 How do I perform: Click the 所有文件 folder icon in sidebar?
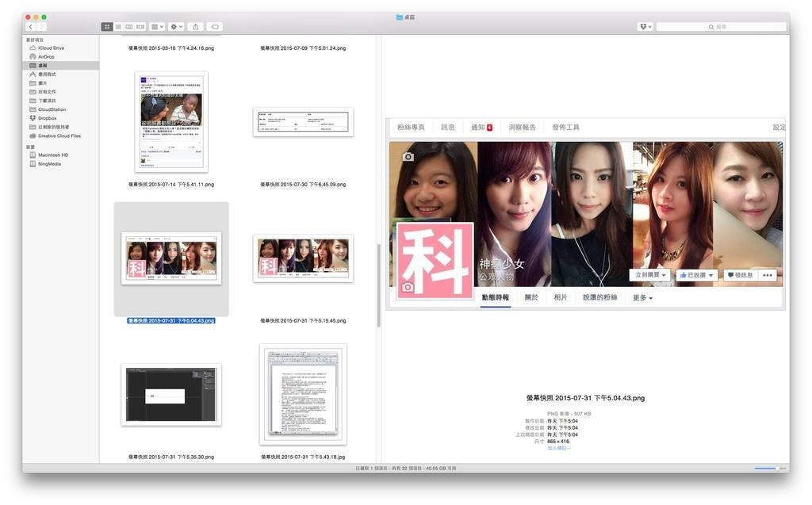(x=33, y=92)
